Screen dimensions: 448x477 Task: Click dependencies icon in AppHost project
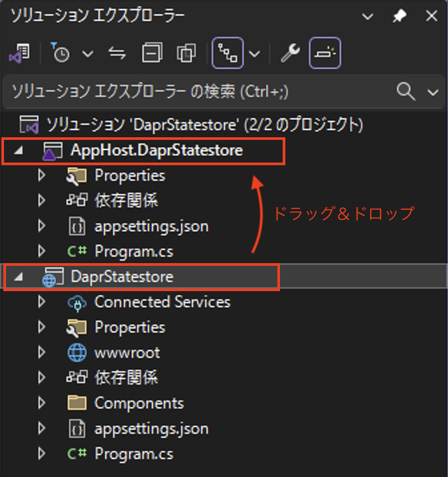[77, 200]
